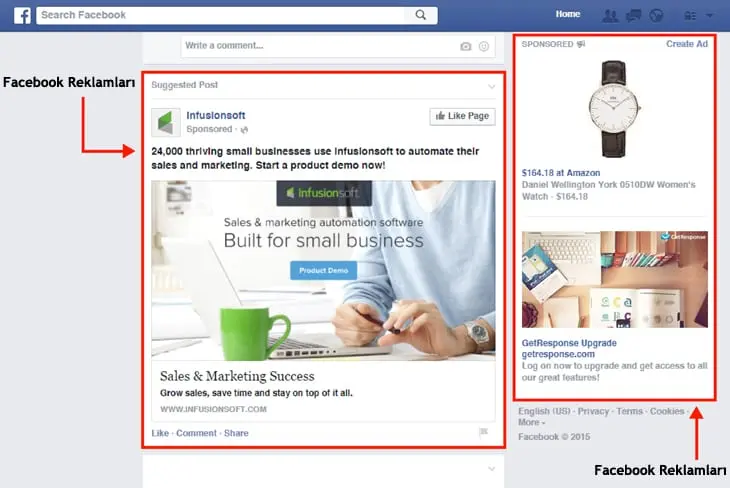Open emoji picker in comment box
Image resolution: width=730 pixels, height=488 pixels.
[484, 46]
